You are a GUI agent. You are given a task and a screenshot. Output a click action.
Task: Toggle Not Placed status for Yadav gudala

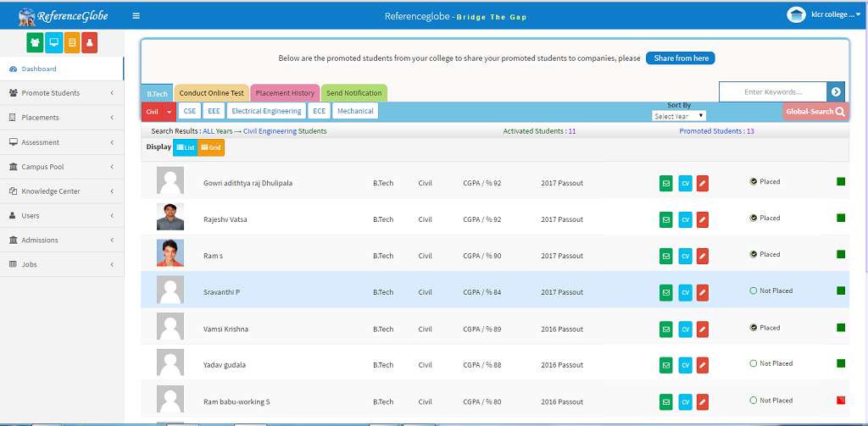pyautogui.click(x=753, y=364)
